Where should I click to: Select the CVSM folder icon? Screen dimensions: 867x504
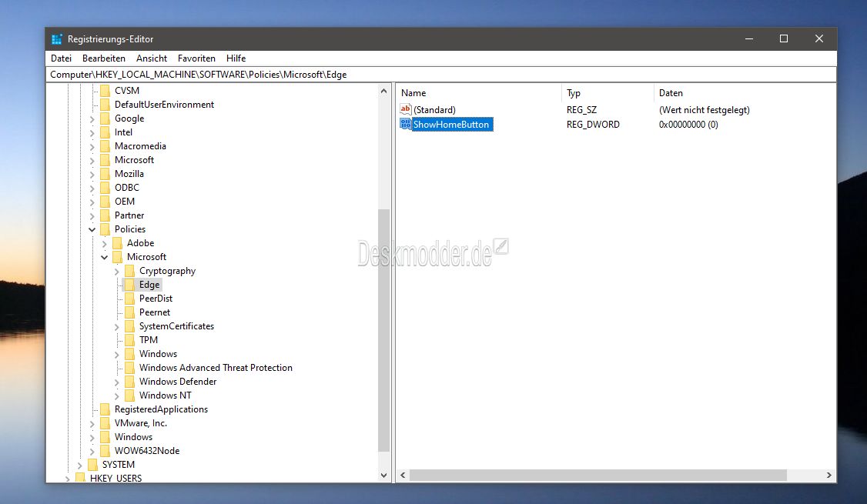pyautogui.click(x=105, y=91)
